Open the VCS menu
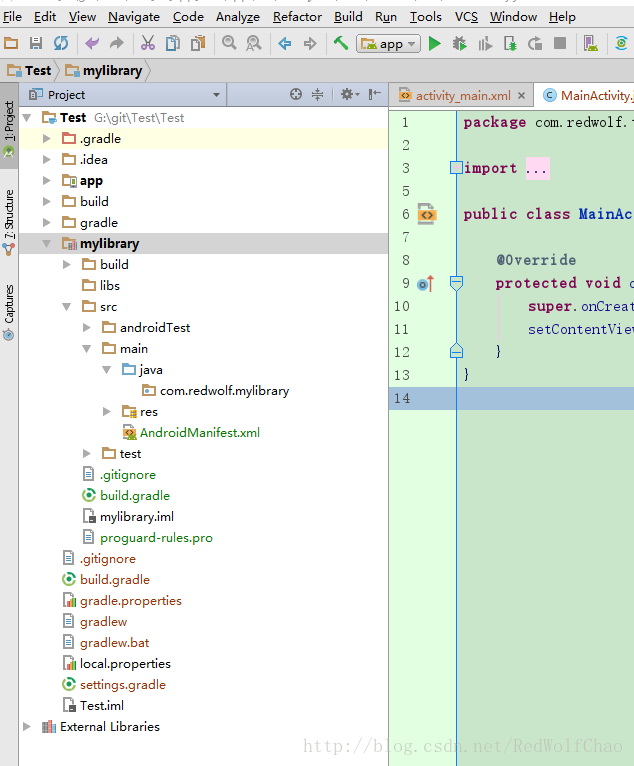Screen dimensions: 634x766 [x=466, y=17]
